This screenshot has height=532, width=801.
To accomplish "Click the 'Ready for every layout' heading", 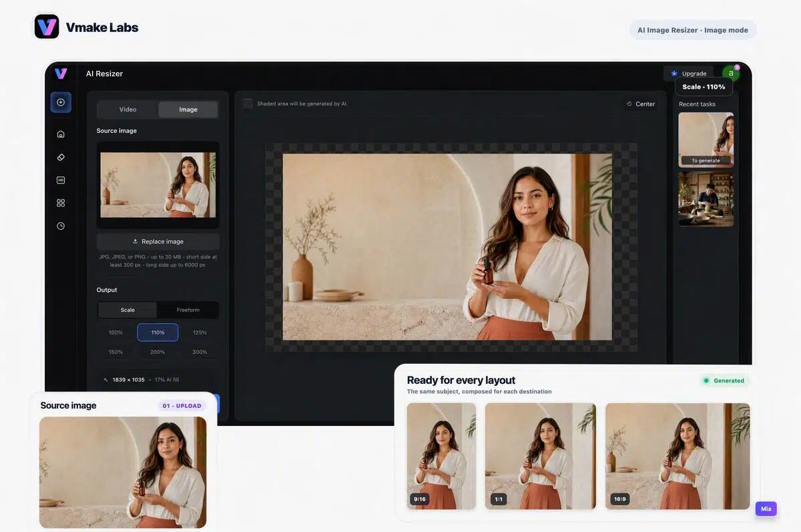I will [461, 380].
